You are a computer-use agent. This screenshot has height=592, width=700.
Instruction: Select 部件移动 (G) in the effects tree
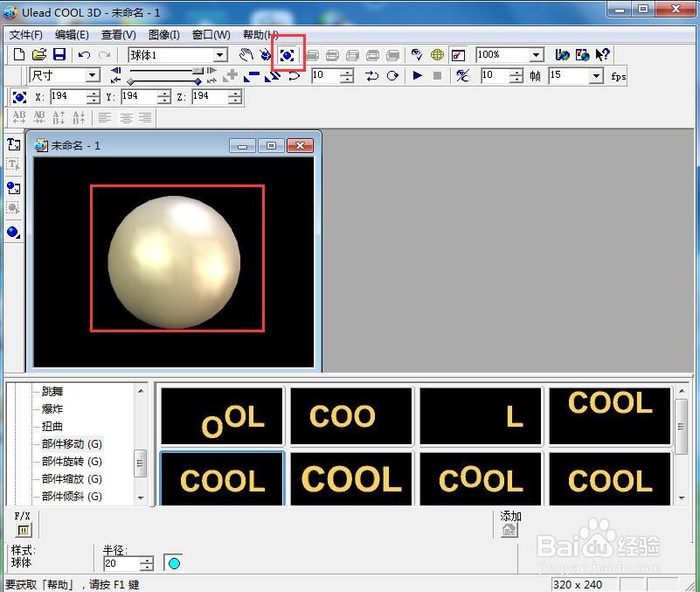point(72,443)
